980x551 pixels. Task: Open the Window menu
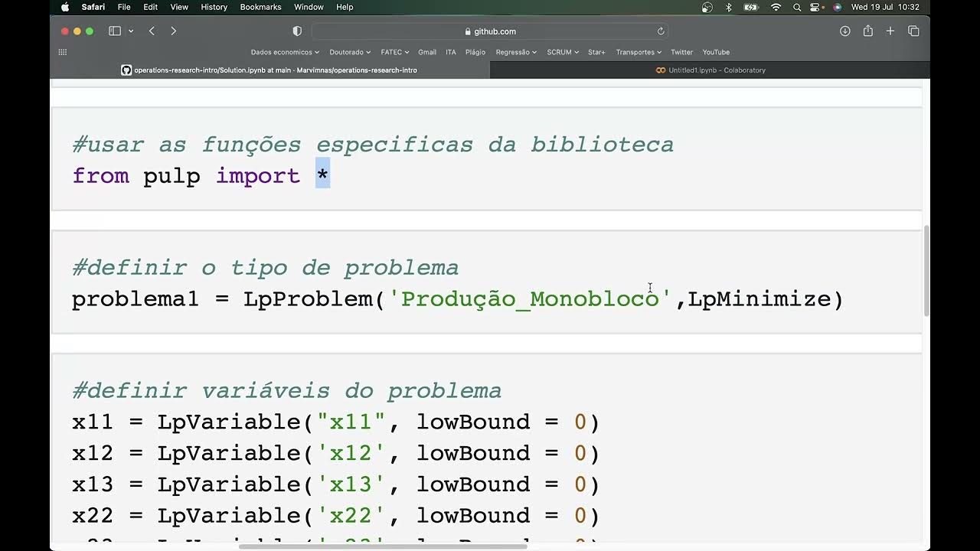click(x=309, y=7)
